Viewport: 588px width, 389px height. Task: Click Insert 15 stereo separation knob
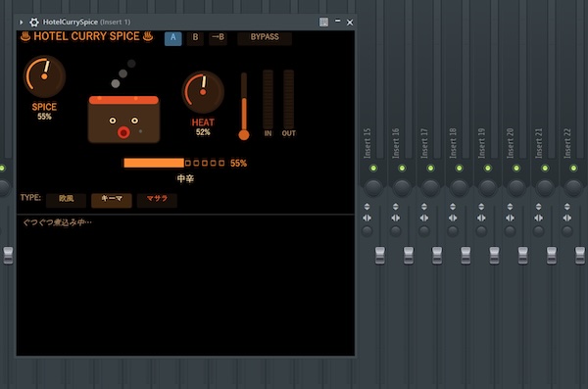coord(367,231)
